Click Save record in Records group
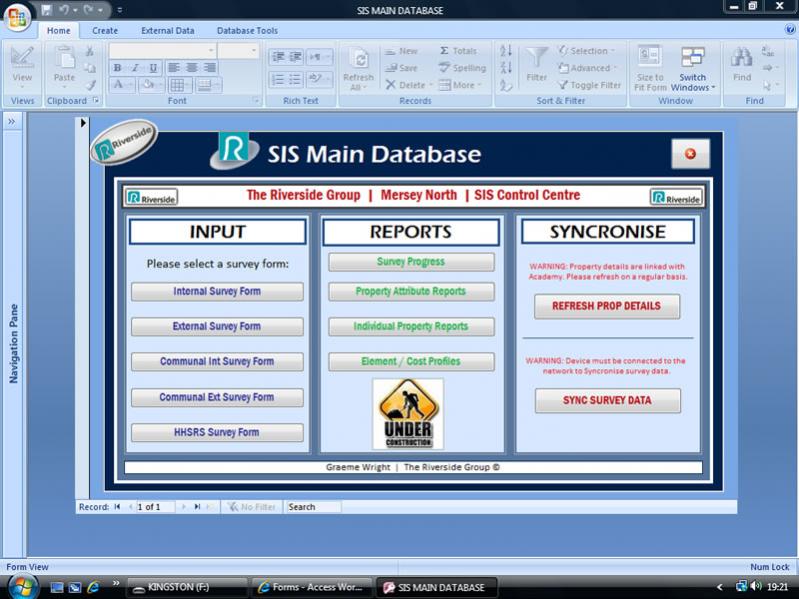This screenshot has width=799, height=599. tap(402, 68)
